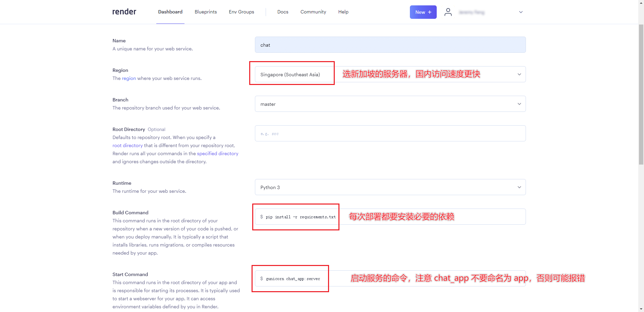
Task: Open the specified directory link
Action: tap(217, 153)
